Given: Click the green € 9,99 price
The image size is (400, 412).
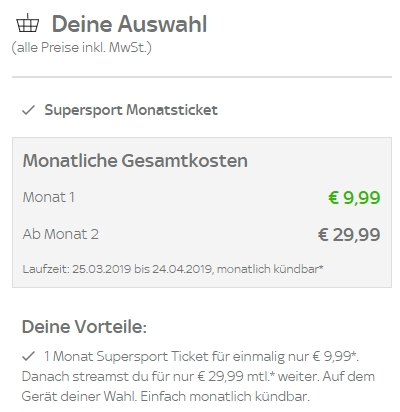Looking at the screenshot, I should (354, 197).
